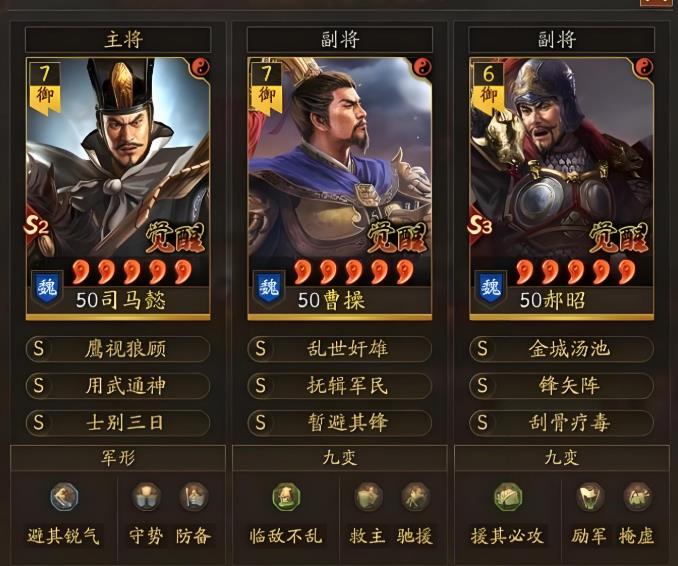Open the 金城汤池 skill slot
678x566 pixels.
562,349
